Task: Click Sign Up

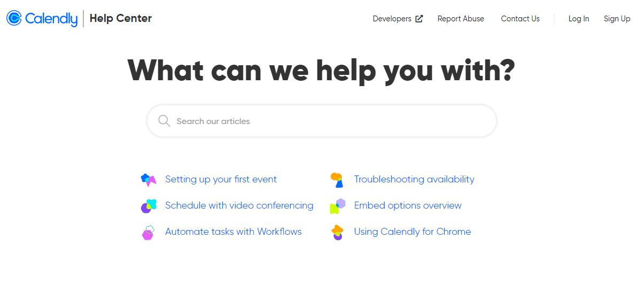Action: click(617, 19)
